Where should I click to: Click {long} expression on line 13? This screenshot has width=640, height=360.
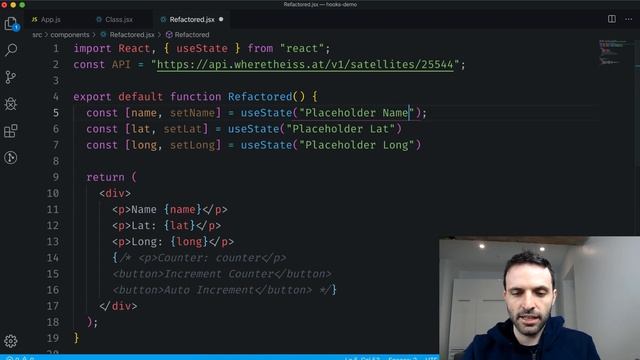point(189,242)
